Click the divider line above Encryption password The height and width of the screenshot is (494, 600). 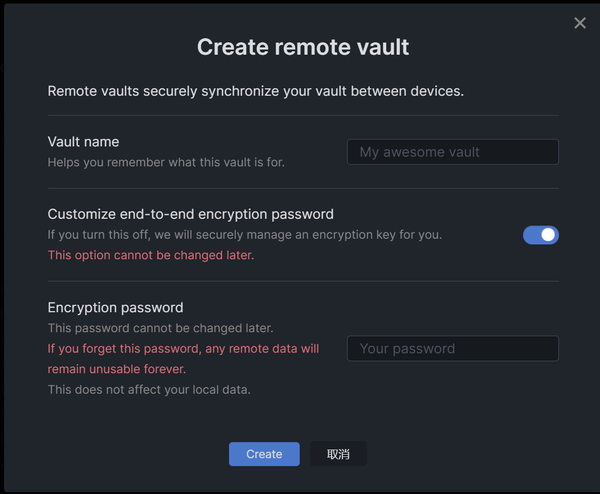click(x=303, y=281)
